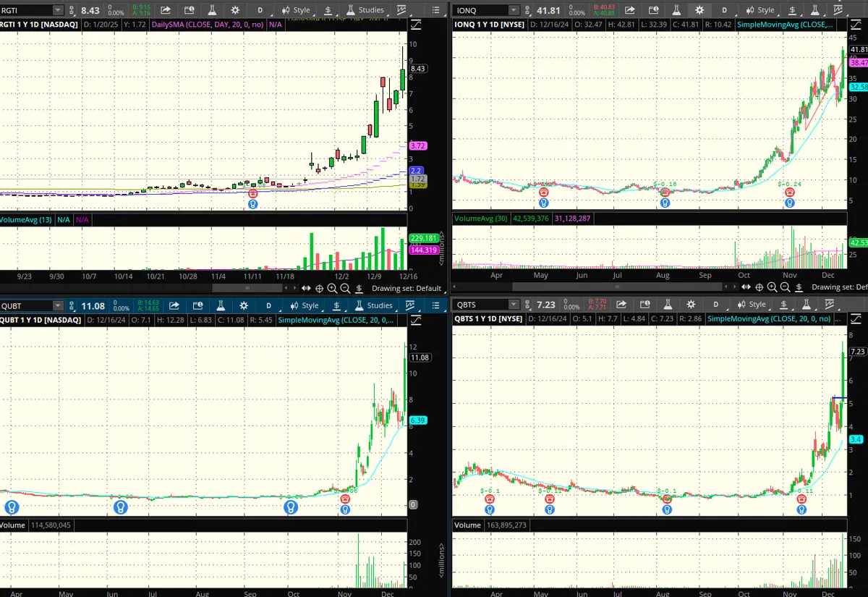Click the share icon on RGTI chart
868x597 pixels.
(x=166, y=10)
